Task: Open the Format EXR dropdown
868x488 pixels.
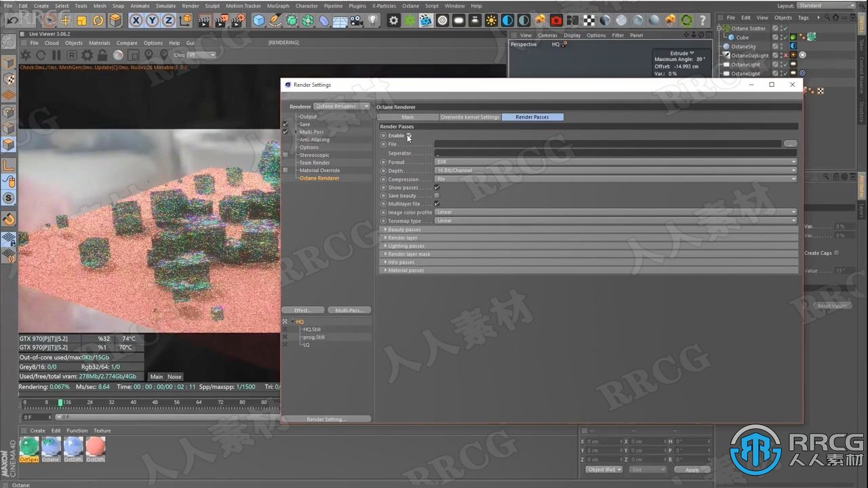Action: (x=616, y=162)
